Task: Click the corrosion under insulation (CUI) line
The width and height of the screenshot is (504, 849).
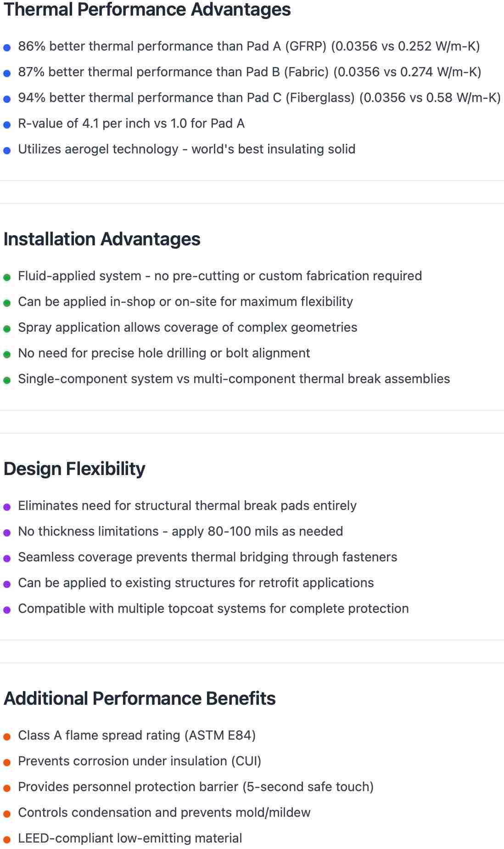Action: coord(140,761)
